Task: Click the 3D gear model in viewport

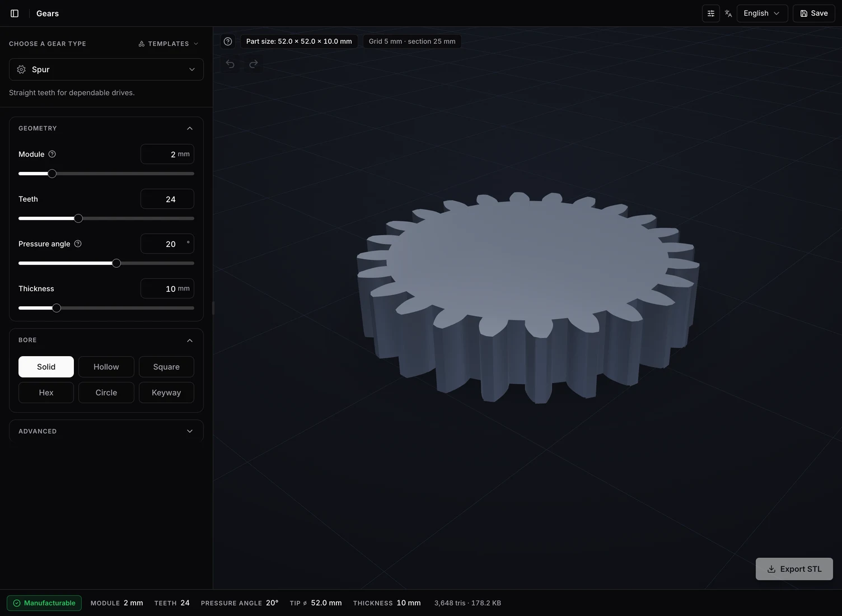Action: pyautogui.click(x=528, y=297)
